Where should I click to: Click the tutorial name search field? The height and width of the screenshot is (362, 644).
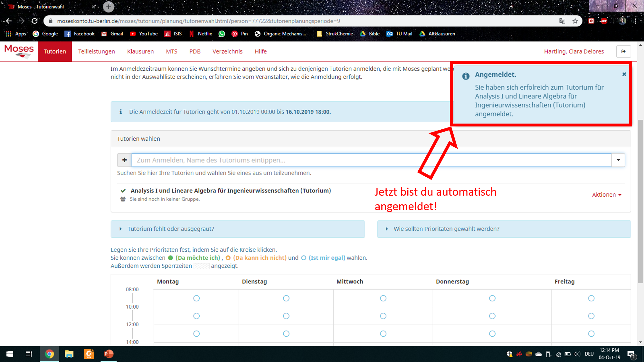(372, 160)
